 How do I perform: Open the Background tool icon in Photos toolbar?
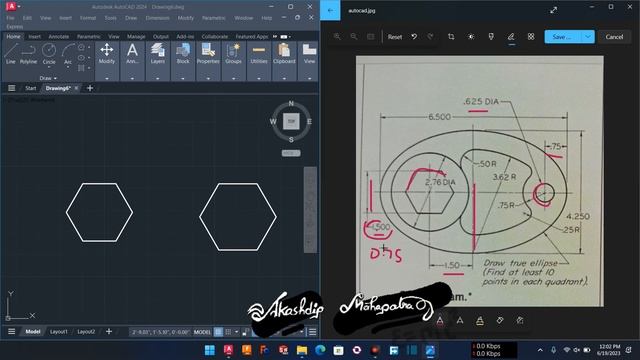tap(531, 37)
